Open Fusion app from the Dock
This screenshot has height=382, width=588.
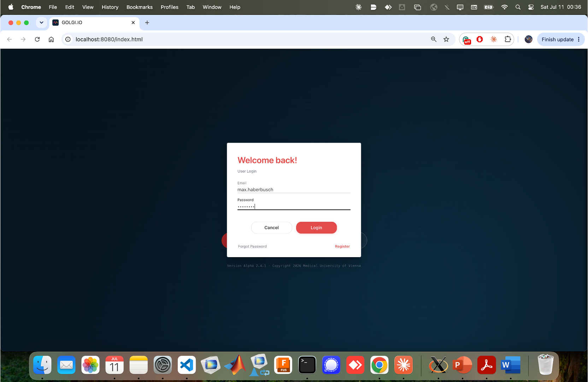pyautogui.click(x=283, y=365)
